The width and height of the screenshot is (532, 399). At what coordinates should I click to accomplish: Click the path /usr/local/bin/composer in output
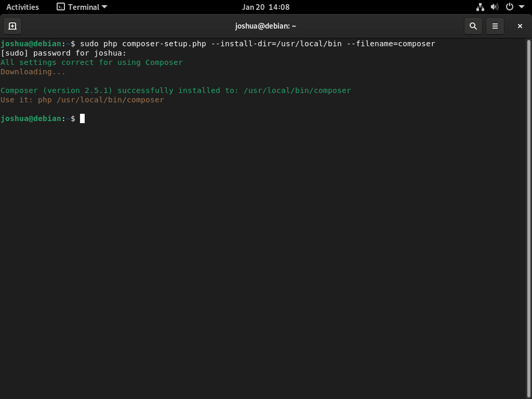point(297,90)
